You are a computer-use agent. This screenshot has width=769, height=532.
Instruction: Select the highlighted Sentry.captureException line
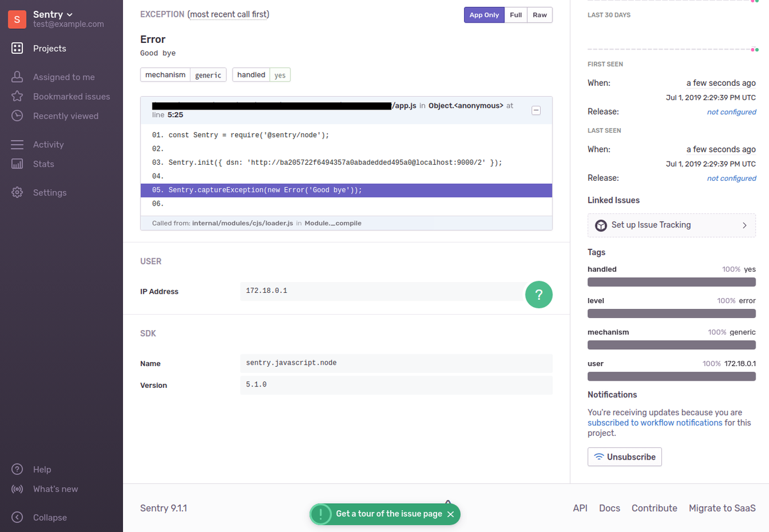pyautogui.click(x=346, y=190)
